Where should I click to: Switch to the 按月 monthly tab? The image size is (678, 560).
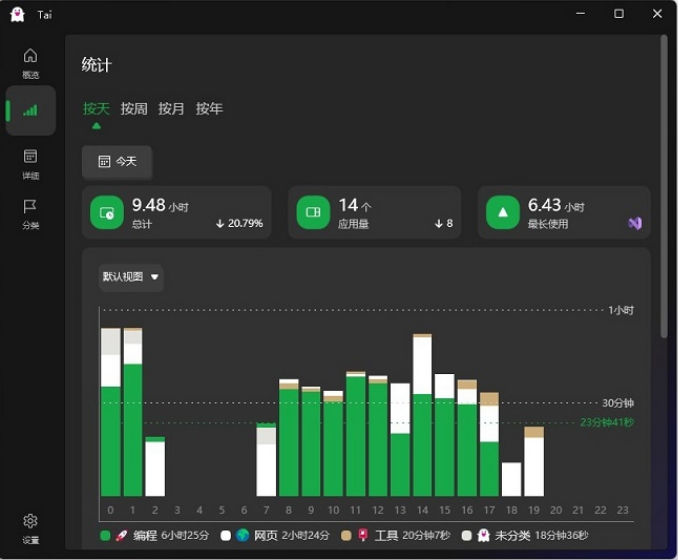coord(171,109)
